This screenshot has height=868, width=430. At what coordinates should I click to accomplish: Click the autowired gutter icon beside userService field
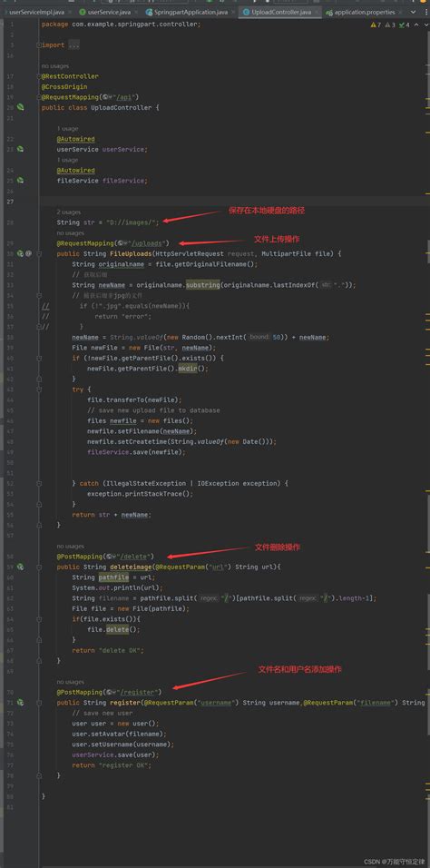pyautogui.click(x=21, y=149)
